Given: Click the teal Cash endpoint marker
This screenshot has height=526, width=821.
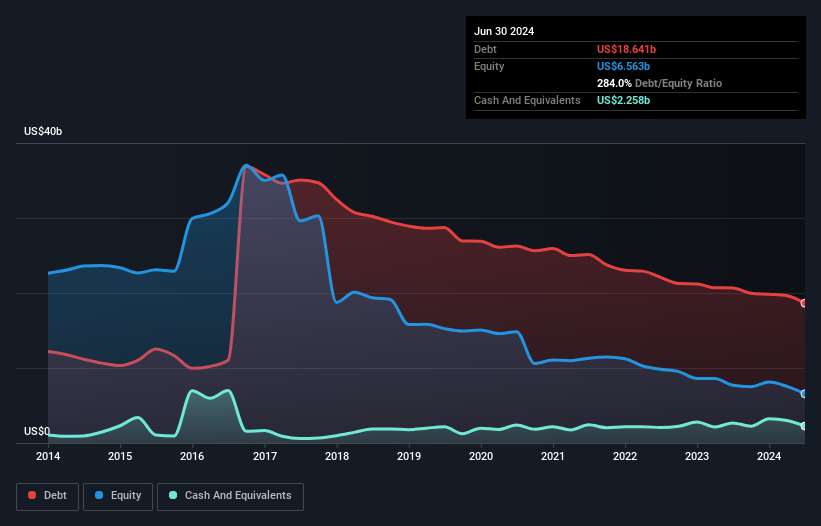Looking at the screenshot, I should 804,426.
